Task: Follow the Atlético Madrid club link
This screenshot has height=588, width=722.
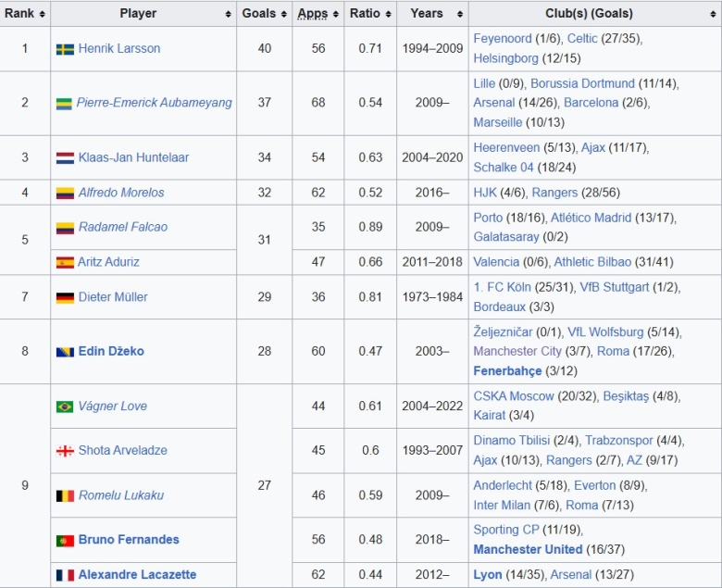Action: pos(591,218)
